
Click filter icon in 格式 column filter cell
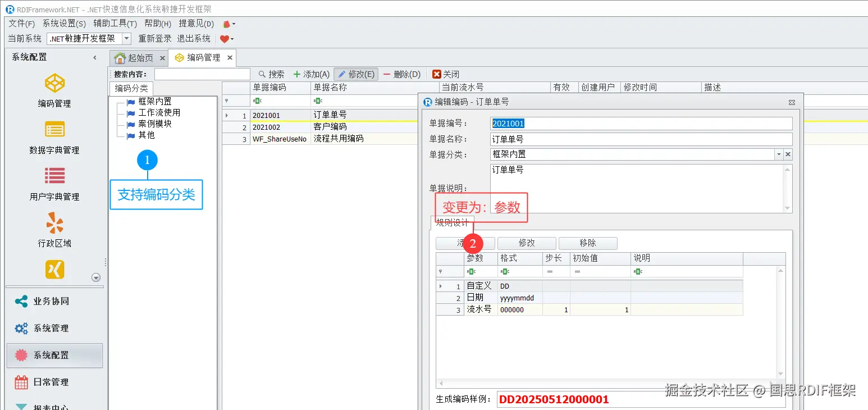(x=505, y=271)
